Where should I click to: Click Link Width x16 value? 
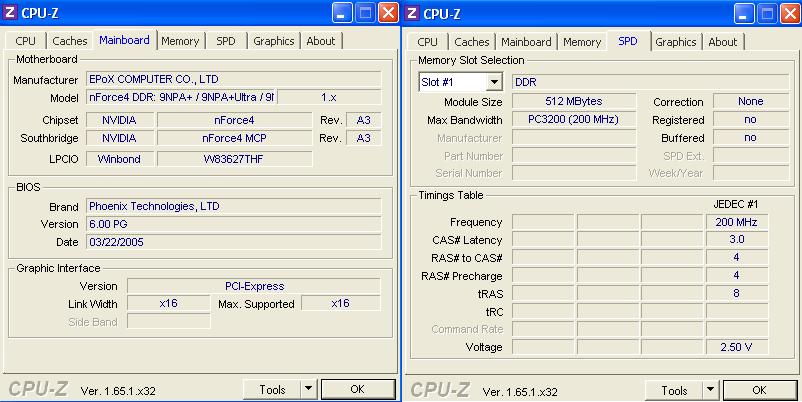[x=168, y=303]
